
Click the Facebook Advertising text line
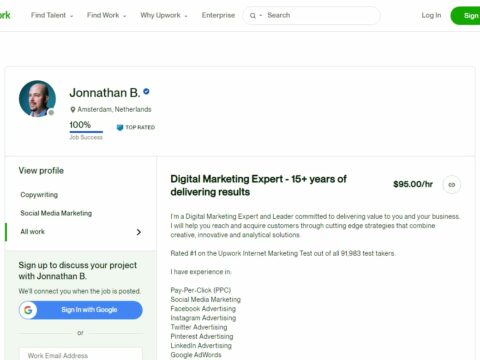pos(203,309)
